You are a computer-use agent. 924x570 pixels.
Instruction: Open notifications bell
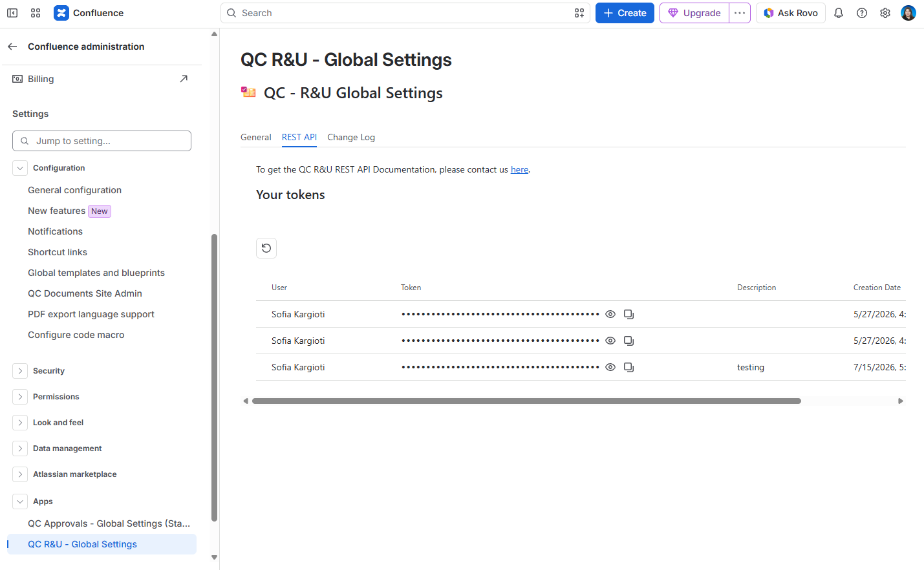[x=839, y=13]
